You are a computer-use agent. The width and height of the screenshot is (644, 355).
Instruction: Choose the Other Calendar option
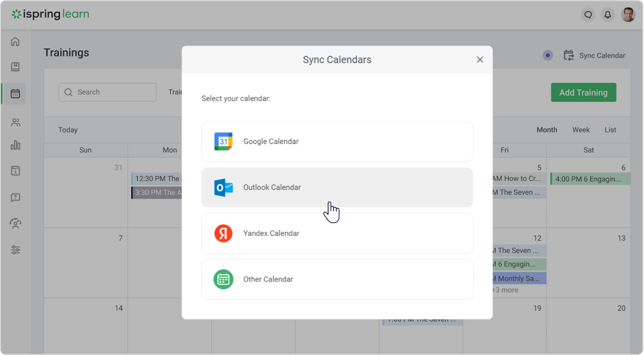pyautogui.click(x=337, y=280)
